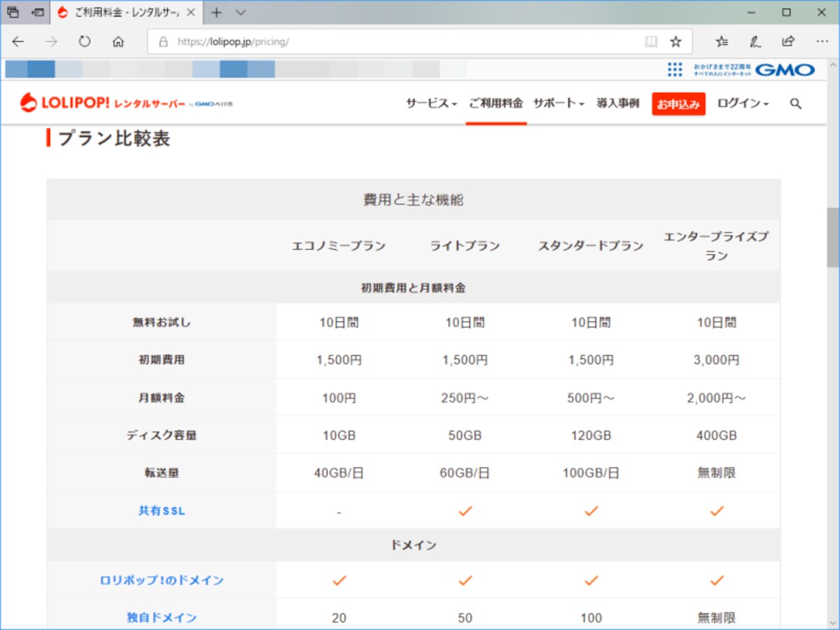This screenshot has width=840, height=630.
Task: Open site search magnifier icon
Action: point(795,104)
